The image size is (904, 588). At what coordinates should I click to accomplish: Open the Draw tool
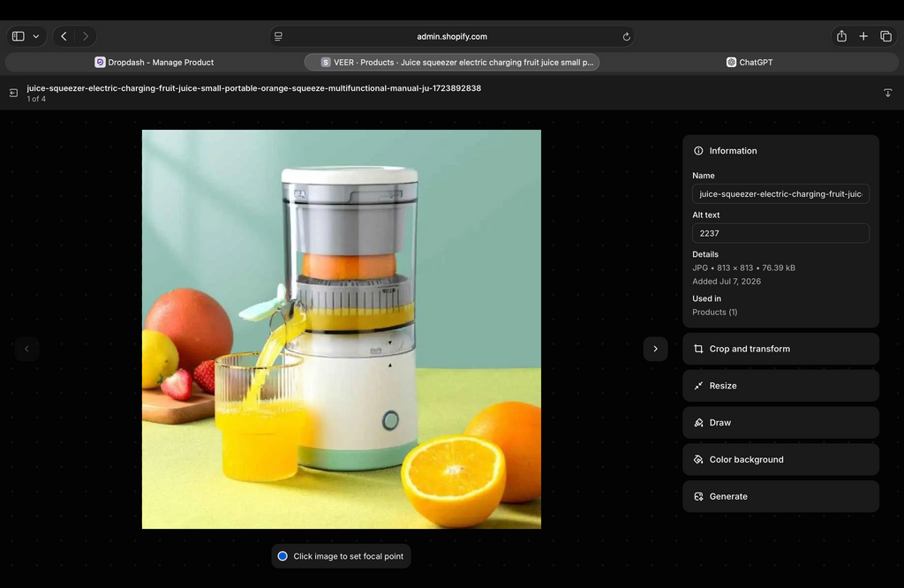click(780, 423)
